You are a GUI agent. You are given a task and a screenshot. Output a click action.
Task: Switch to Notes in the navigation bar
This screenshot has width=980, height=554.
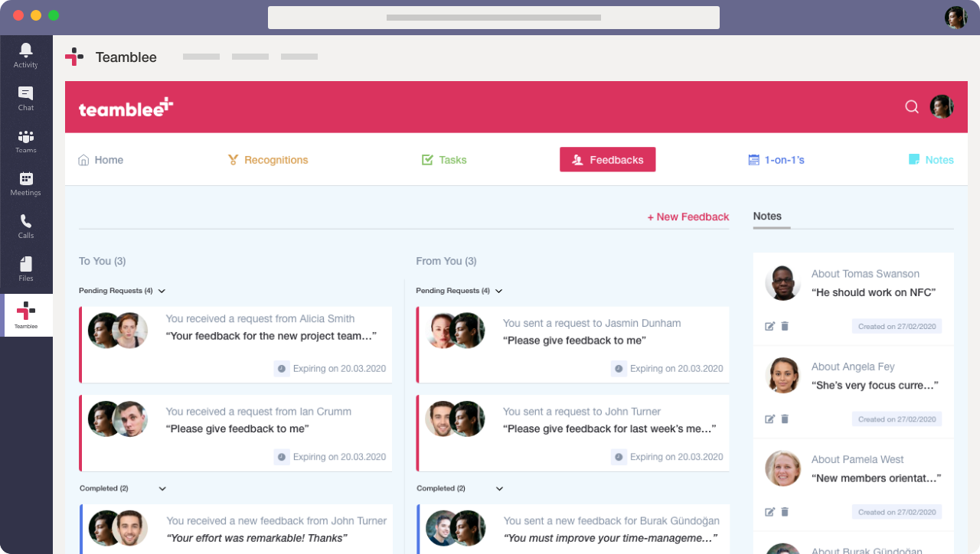click(931, 160)
